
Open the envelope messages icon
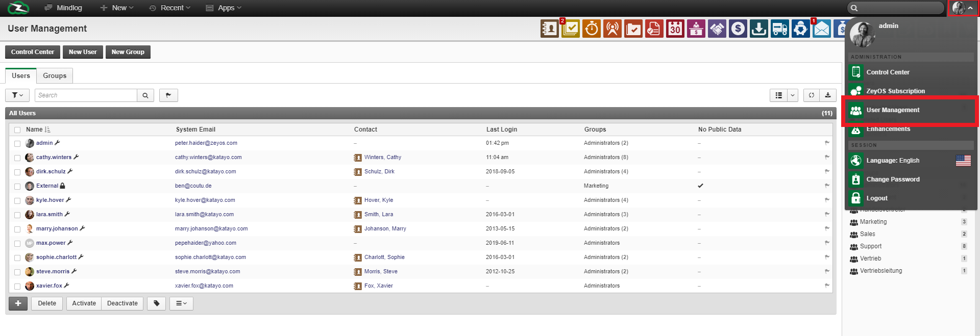tap(821, 29)
